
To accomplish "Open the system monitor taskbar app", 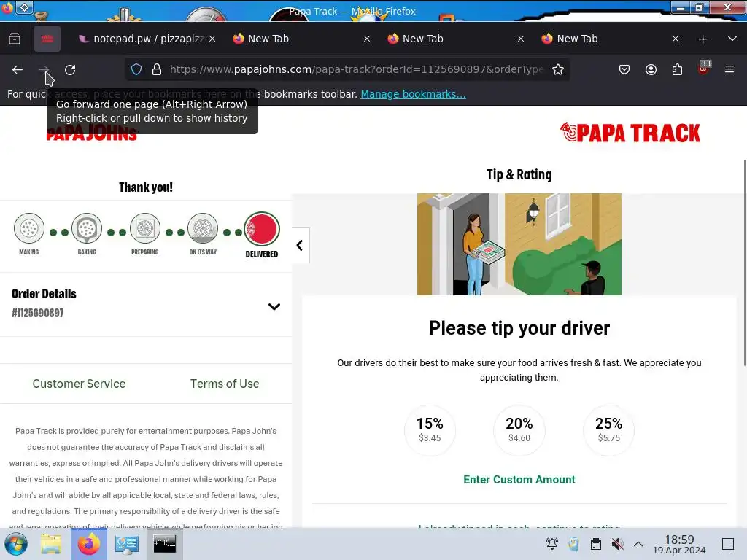I will click(x=127, y=544).
